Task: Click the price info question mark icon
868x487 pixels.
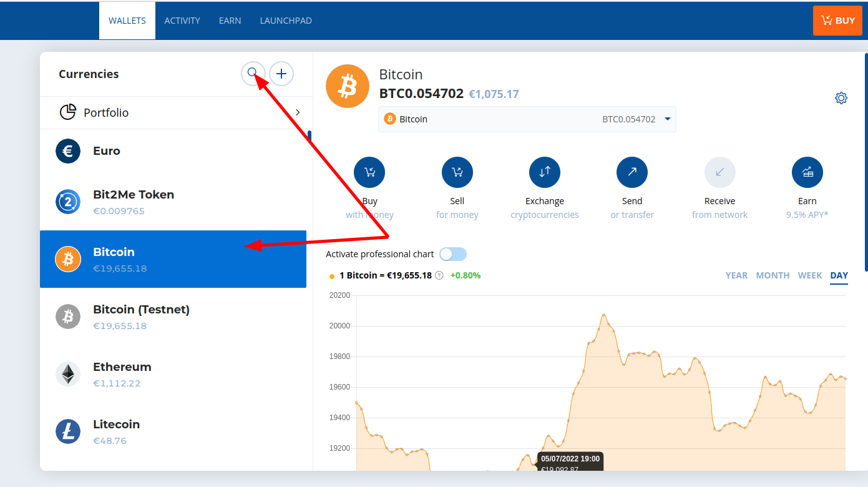Action: [439, 275]
